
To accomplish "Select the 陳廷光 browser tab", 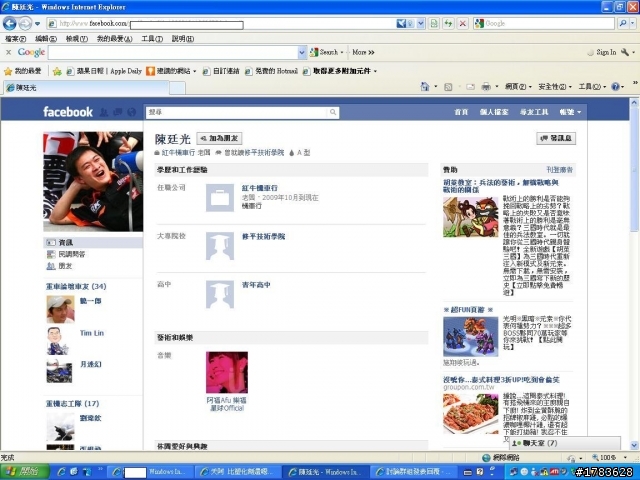I will click(x=86, y=87).
